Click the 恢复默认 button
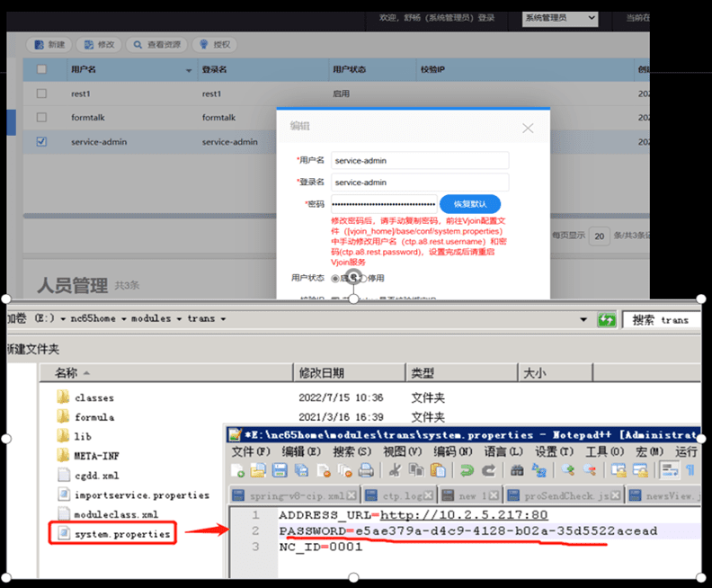Screen dimensions: 712x588 coord(470,204)
